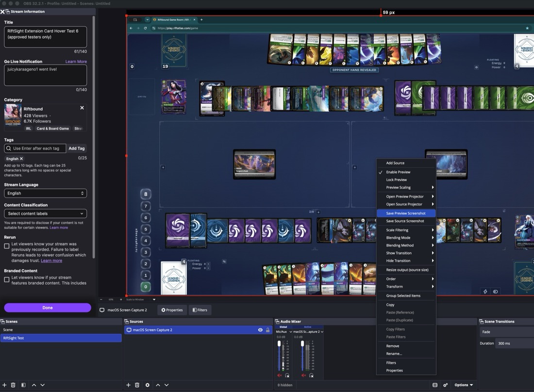Mute macOS Screen Capture 2 audio speaker icon
The image size is (534, 392).
(303, 376)
